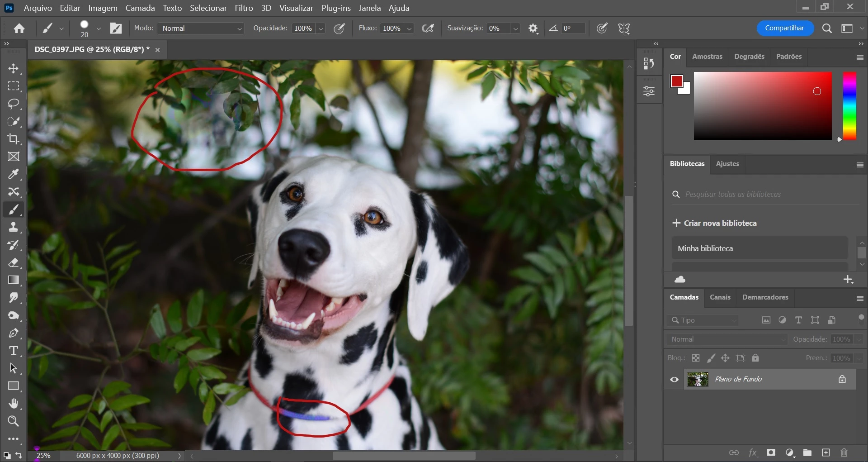Click the library search field
The image size is (868, 462).
pyautogui.click(x=765, y=194)
